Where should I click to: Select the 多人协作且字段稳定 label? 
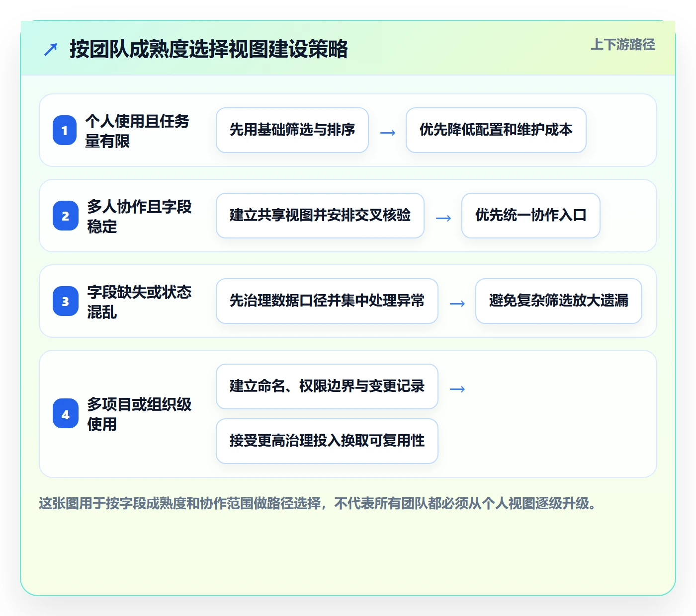click(139, 216)
